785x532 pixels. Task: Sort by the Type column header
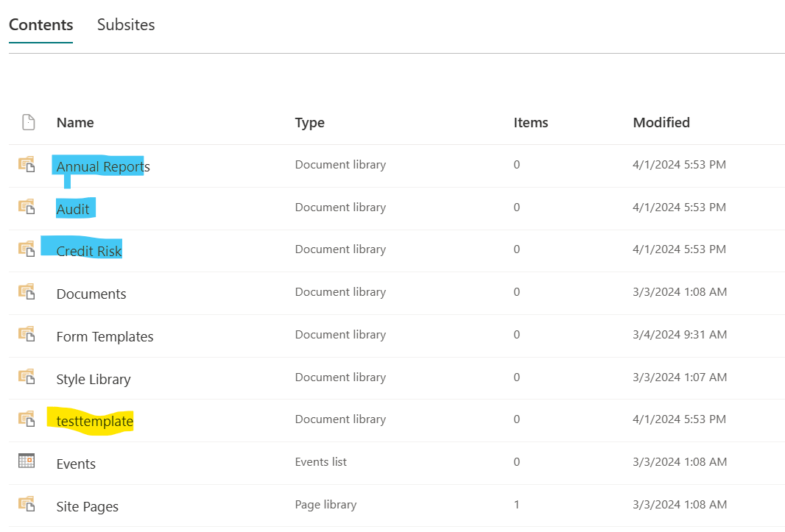point(310,123)
